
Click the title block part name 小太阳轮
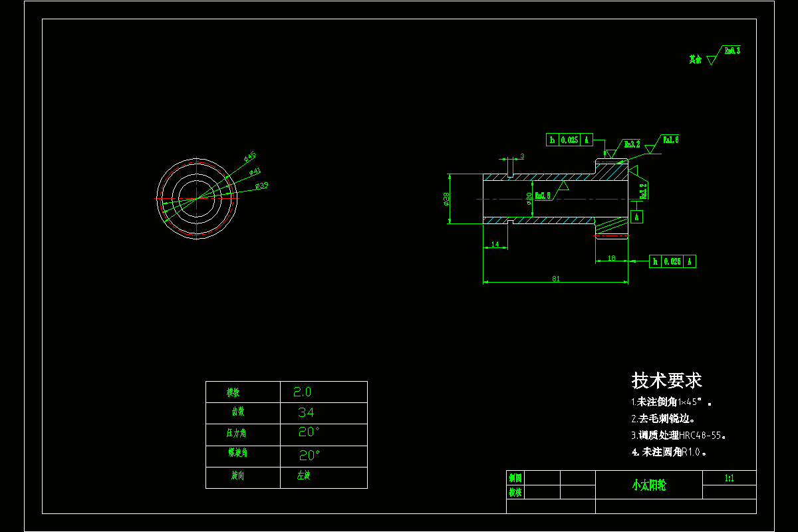point(648,485)
